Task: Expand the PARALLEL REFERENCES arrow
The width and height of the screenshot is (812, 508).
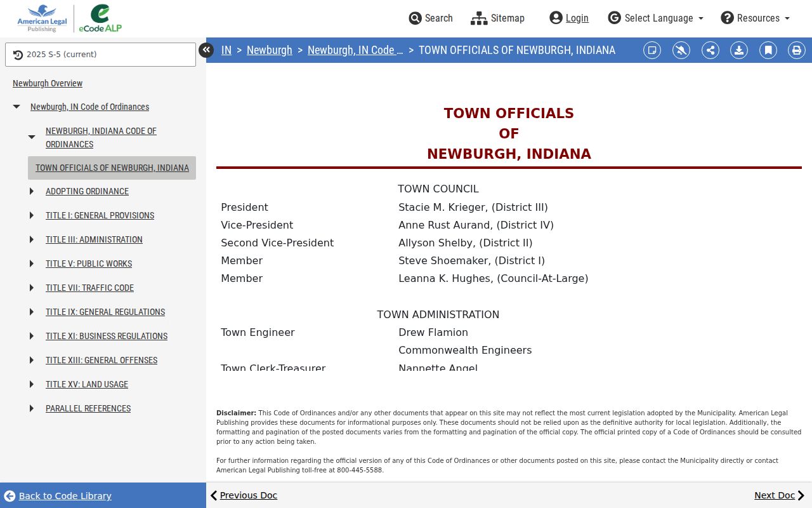Action: coord(32,408)
